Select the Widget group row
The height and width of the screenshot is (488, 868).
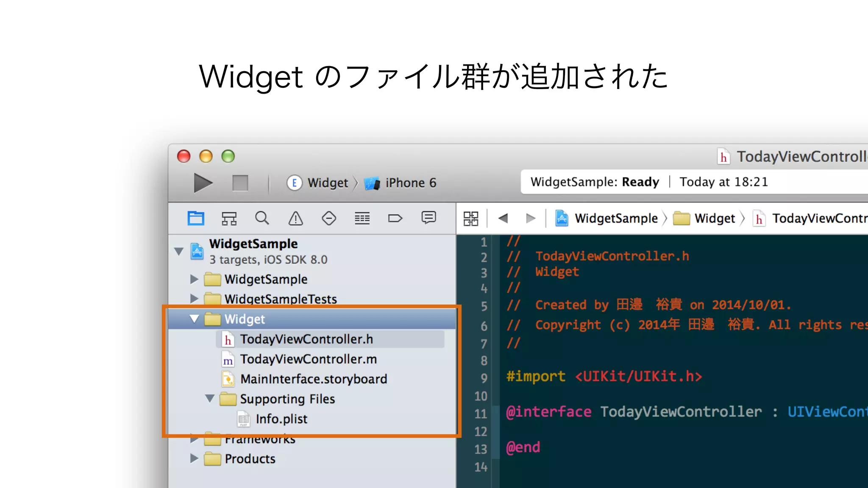[x=312, y=319]
